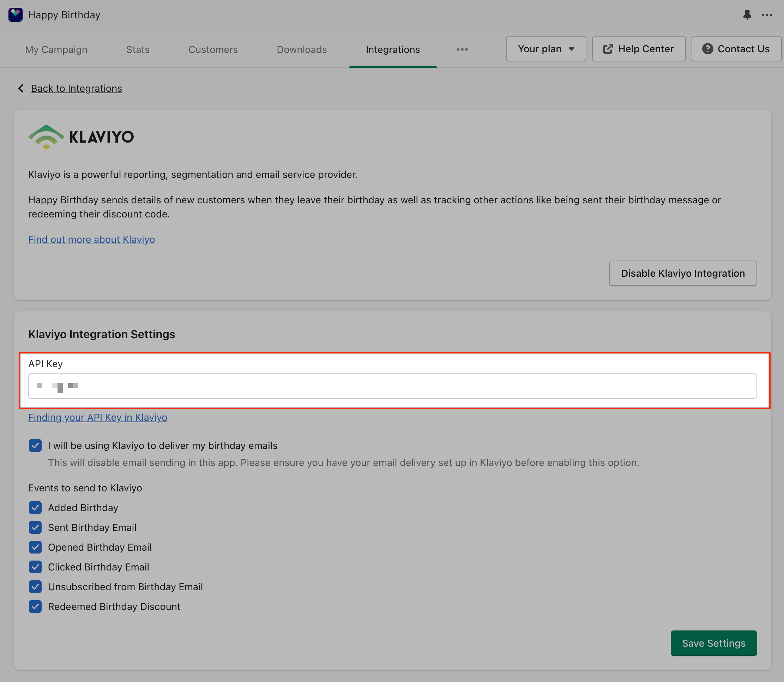
Task: Follow Back to Integrations link
Action: coord(77,88)
